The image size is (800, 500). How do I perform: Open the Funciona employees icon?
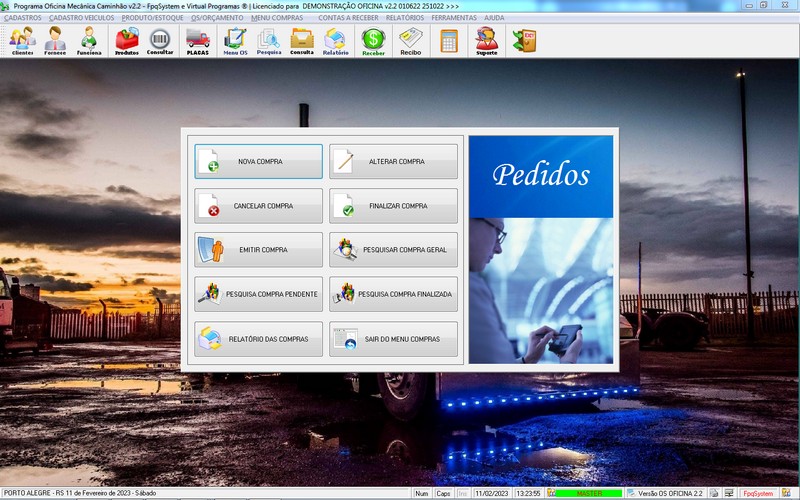coord(89,41)
